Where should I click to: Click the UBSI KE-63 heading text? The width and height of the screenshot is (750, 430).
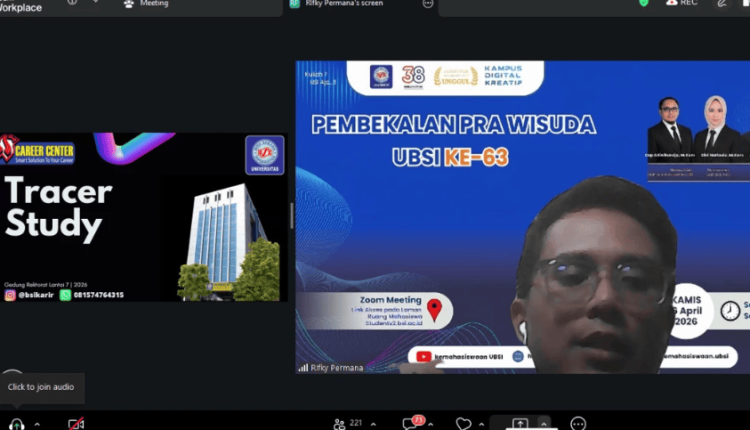[x=450, y=157]
